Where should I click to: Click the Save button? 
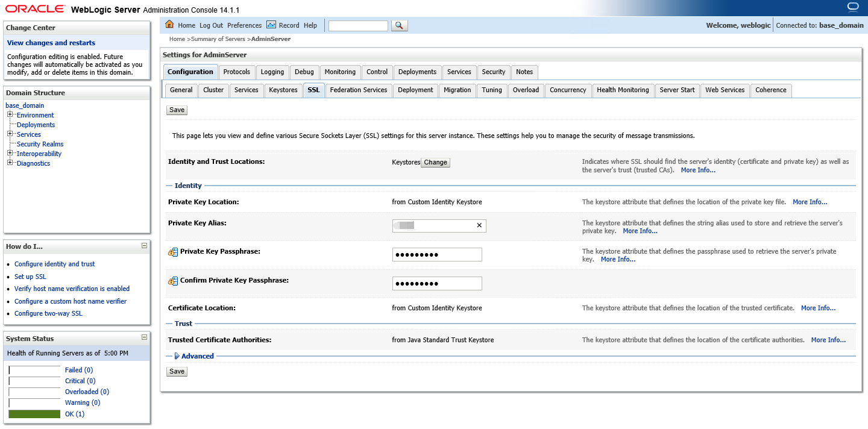[x=176, y=110]
